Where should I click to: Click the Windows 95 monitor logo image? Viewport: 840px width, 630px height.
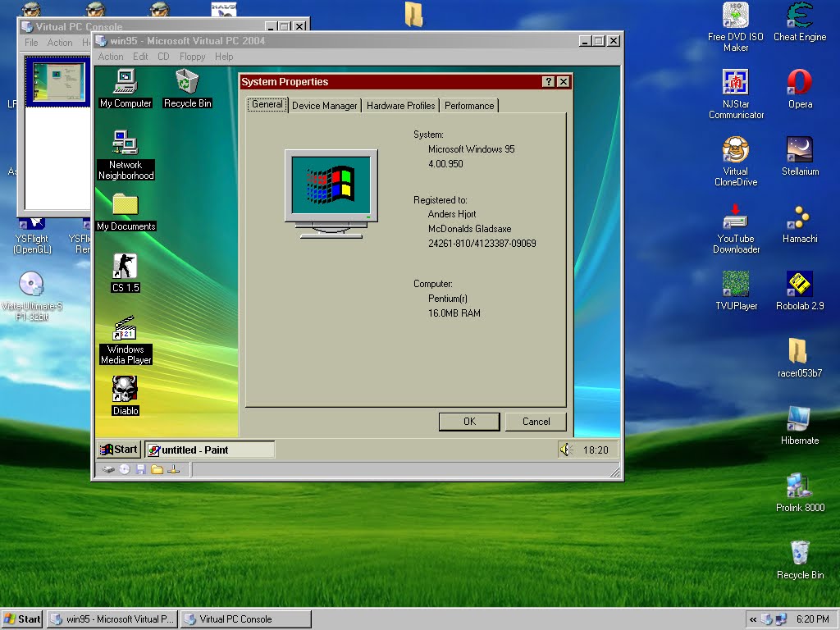coord(331,194)
